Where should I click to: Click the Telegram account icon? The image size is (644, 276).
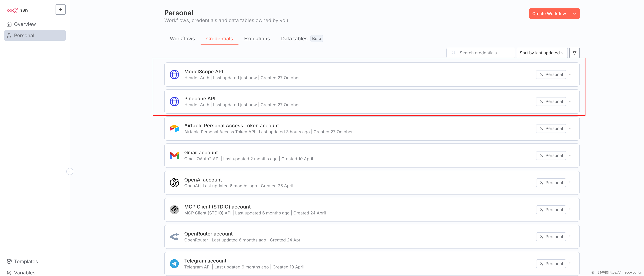(174, 264)
